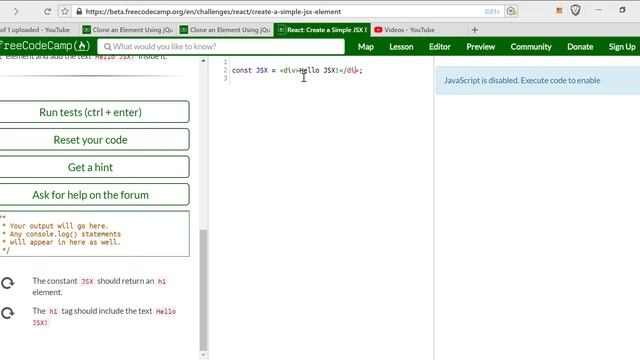Image resolution: width=640 pixels, height=360 pixels.
Task: Switch to second 'Clone an Element Using jQu' tab
Action: point(225,30)
